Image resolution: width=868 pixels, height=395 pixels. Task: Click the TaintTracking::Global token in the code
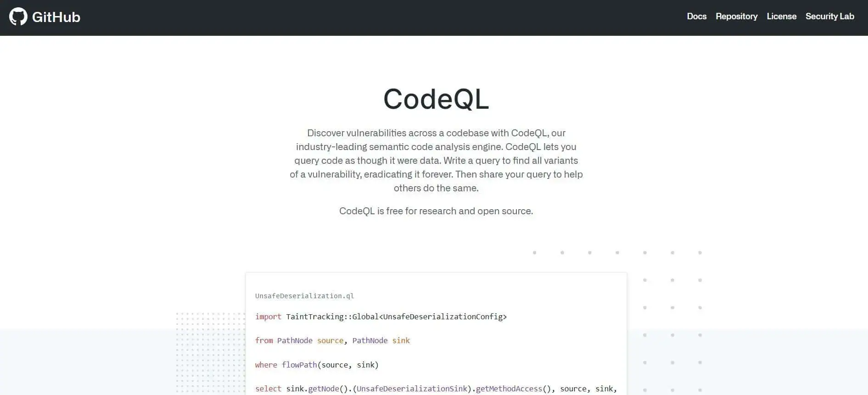point(332,317)
